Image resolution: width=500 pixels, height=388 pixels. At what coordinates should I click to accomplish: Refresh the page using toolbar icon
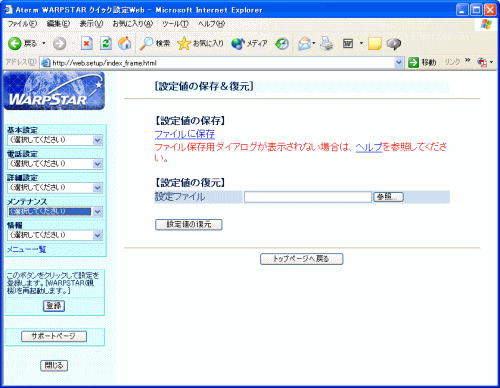point(106,43)
